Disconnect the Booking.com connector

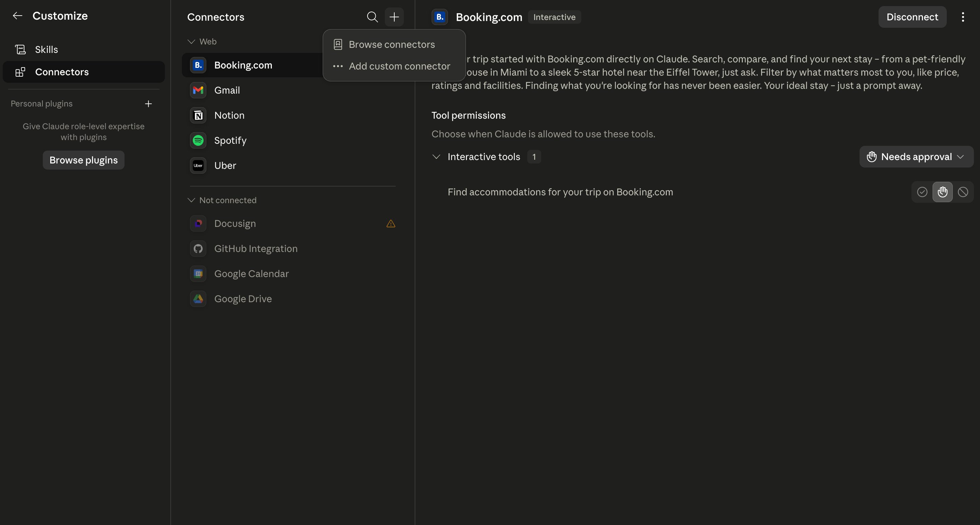pyautogui.click(x=912, y=17)
